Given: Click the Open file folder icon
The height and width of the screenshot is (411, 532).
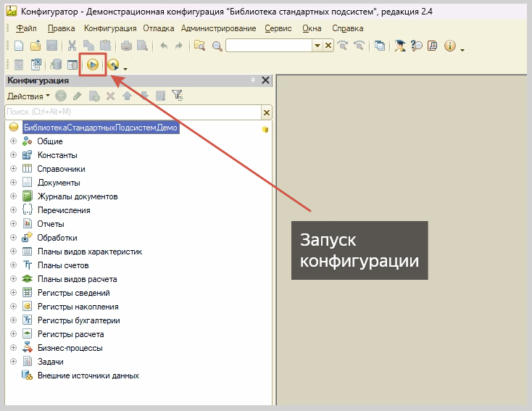Looking at the screenshot, I should tap(35, 46).
